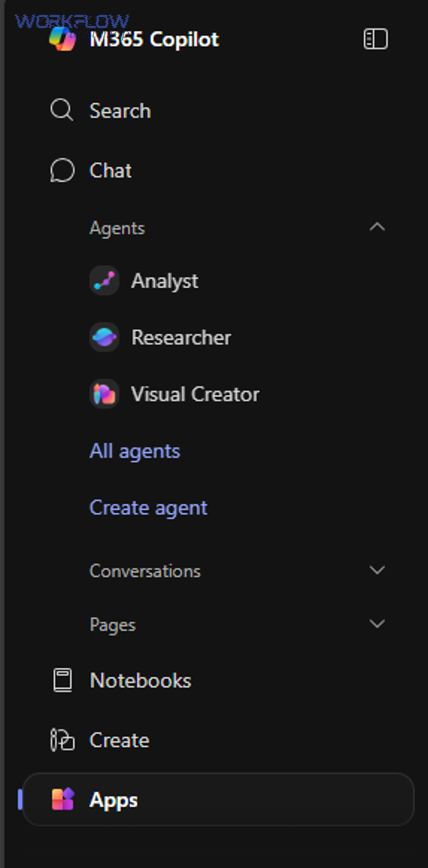The image size is (428, 868).
Task: Click the Chat bubble icon
Action: click(62, 170)
